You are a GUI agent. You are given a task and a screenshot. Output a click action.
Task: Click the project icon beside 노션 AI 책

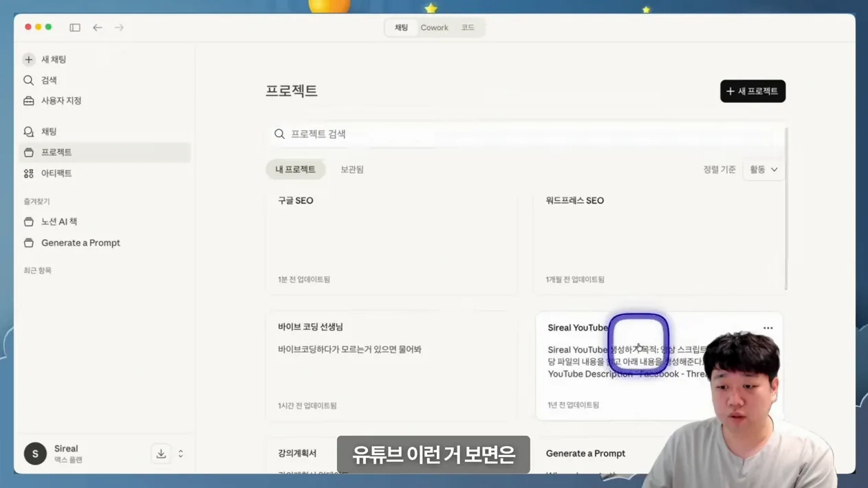click(29, 222)
